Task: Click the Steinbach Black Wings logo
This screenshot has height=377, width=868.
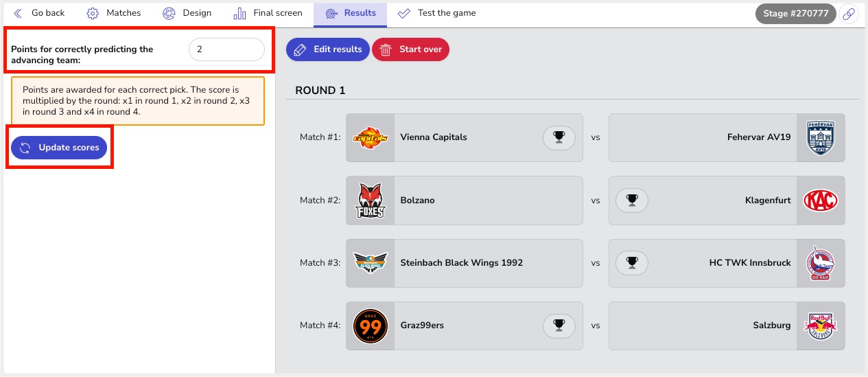Action: [371, 263]
